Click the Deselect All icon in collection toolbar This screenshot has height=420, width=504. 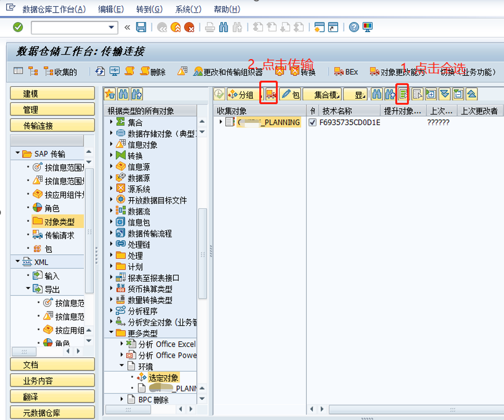click(417, 94)
